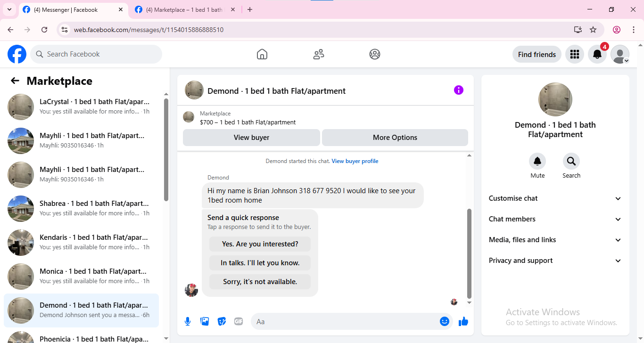This screenshot has width=644, height=343.
Task: Switch to the Messenger | Facebook tab
Action: point(74,10)
